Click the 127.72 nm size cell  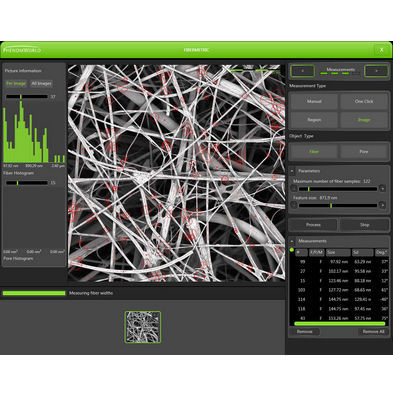click(x=339, y=290)
